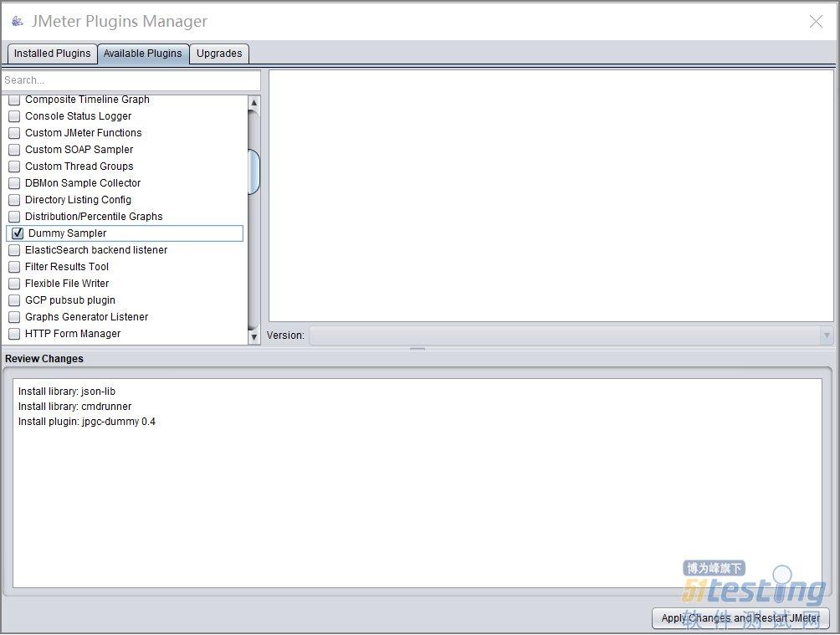Click Apply Changes and Restart JMeter
The image size is (840, 635).
[740, 618]
